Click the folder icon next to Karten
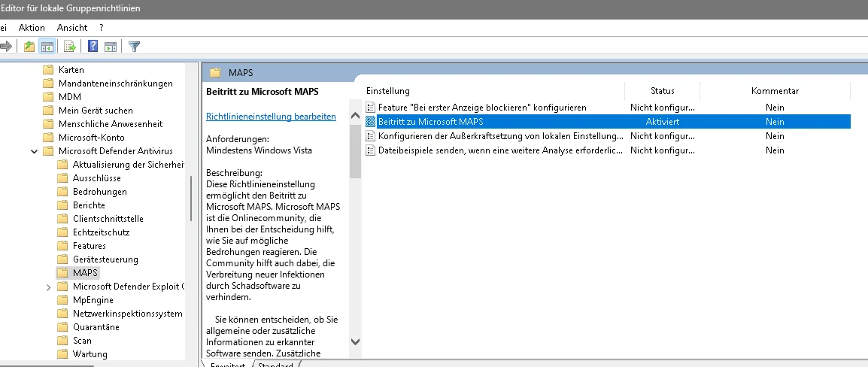Image resolution: width=868 pixels, height=367 pixels. tap(48, 70)
